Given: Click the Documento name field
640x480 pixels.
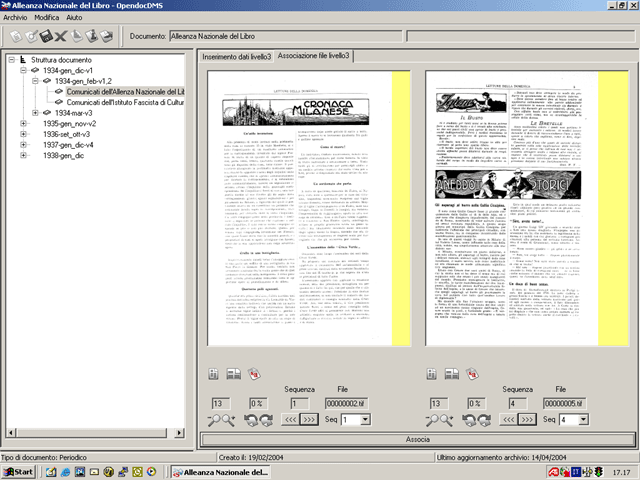Looking at the screenshot, I should [286, 36].
